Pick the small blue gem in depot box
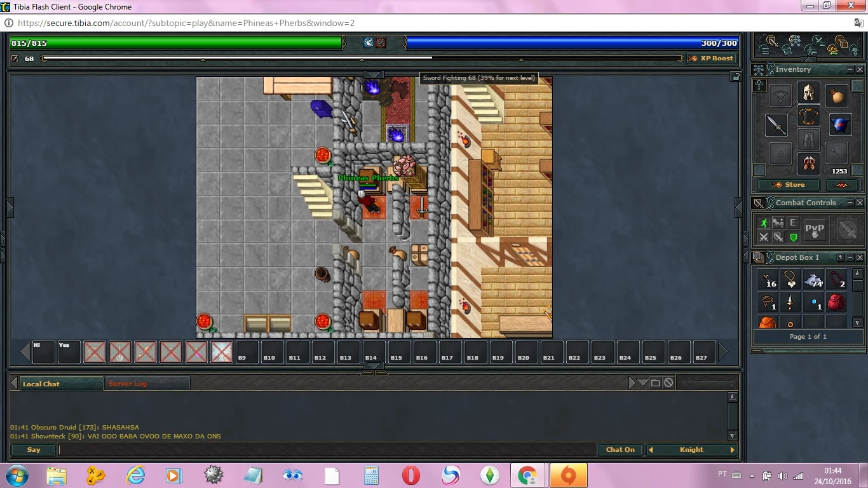Viewport: 868px width, 488px height. tap(813, 302)
